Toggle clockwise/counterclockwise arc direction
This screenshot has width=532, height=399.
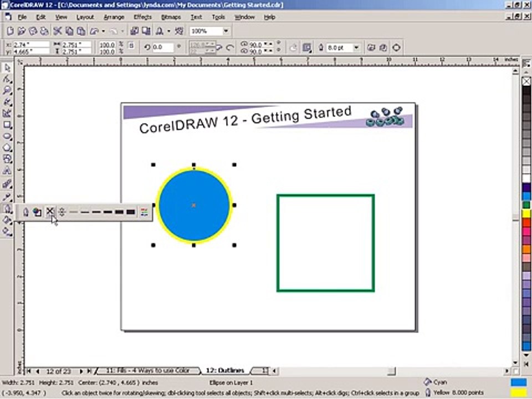(x=294, y=48)
